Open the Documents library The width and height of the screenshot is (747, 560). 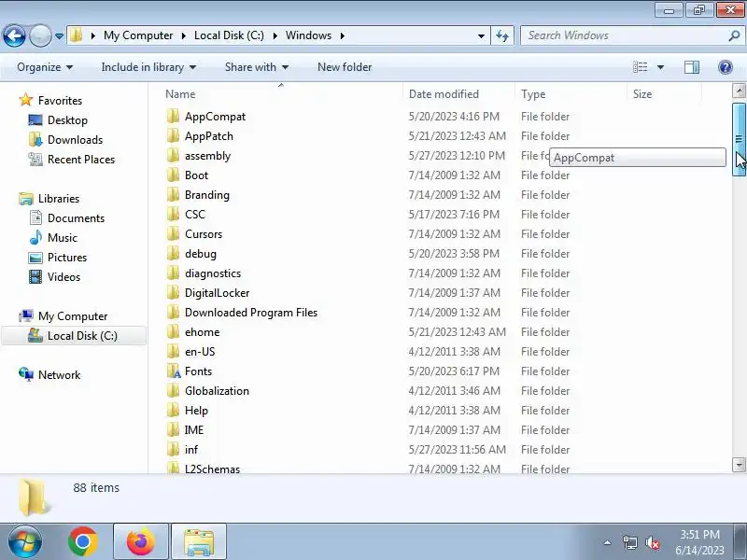click(76, 218)
